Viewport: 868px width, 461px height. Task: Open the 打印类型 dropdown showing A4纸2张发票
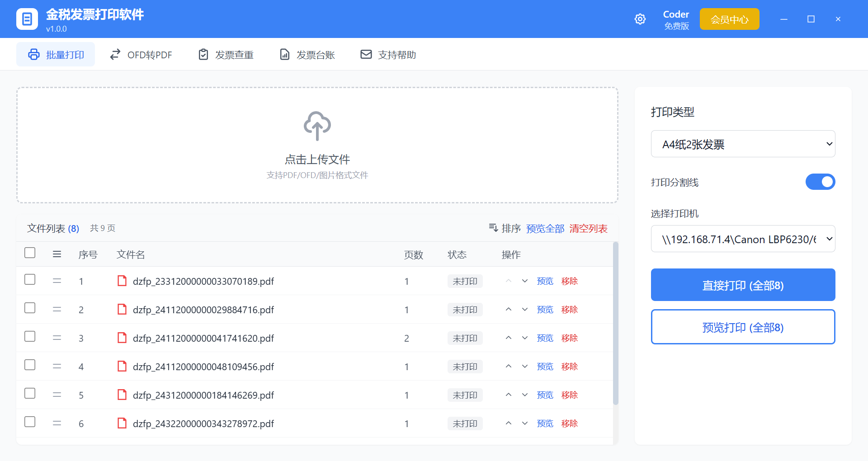coord(742,144)
